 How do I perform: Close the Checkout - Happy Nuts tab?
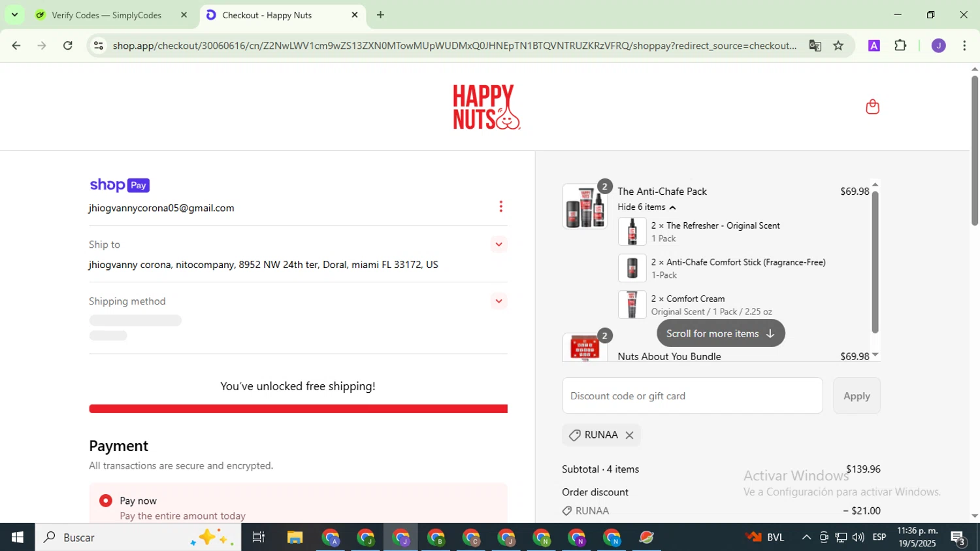[355, 14]
